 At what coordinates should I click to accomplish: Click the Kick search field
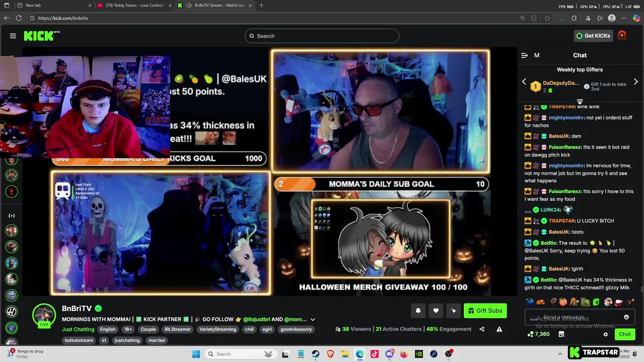[322, 36]
